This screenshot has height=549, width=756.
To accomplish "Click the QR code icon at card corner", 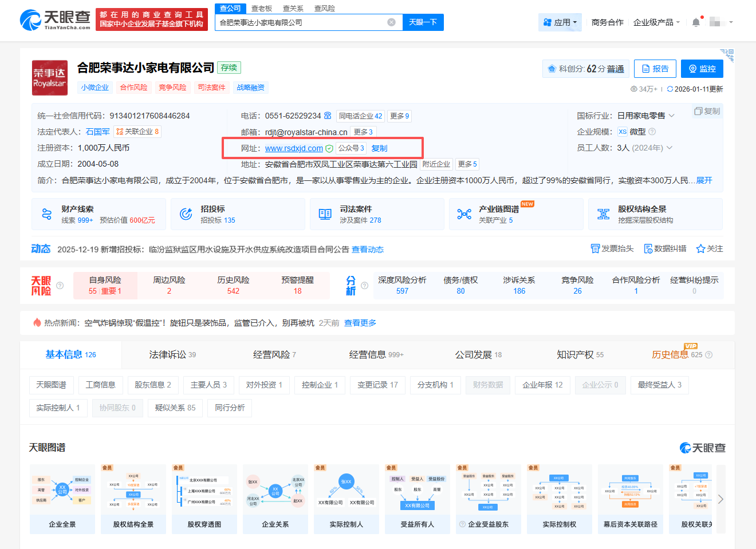I will point(727,55).
